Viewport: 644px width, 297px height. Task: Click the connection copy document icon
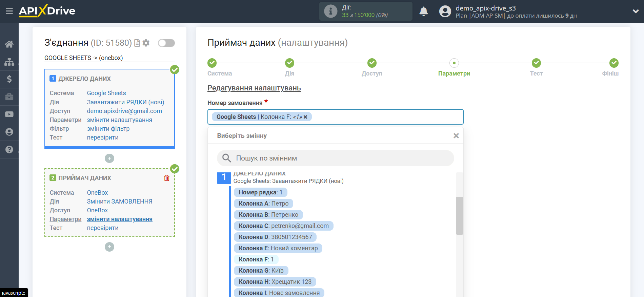tap(137, 43)
